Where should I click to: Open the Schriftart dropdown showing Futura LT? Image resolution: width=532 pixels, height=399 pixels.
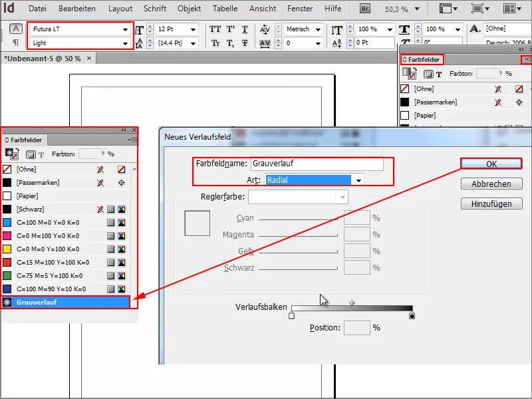pyautogui.click(x=76, y=29)
